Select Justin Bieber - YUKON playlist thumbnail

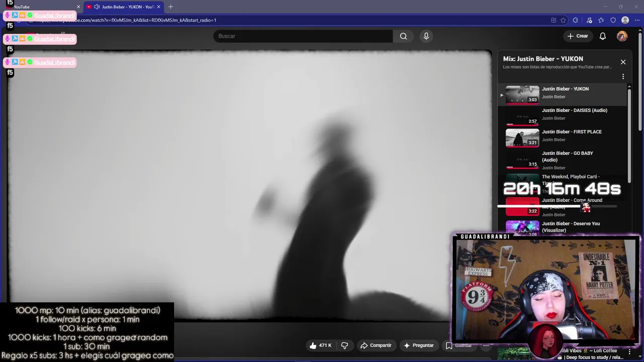pyautogui.click(x=522, y=95)
